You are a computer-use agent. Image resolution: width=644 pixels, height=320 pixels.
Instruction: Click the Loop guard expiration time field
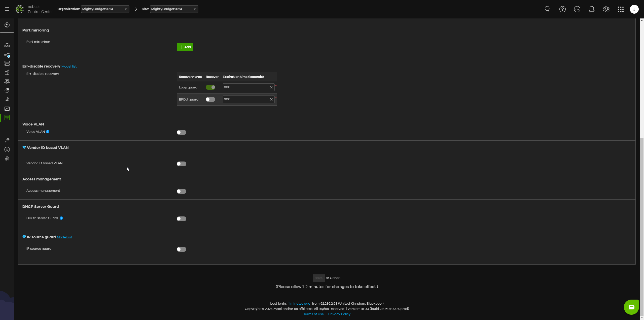click(245, 87)
